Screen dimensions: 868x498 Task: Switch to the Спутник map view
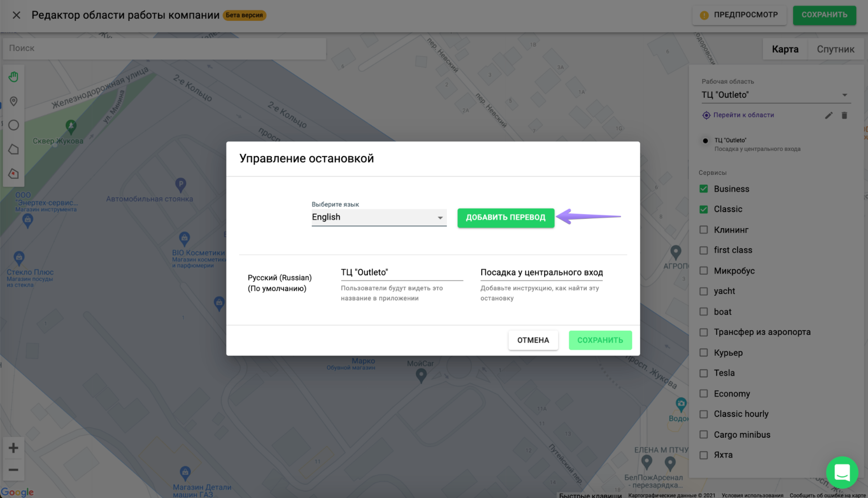pos(835,49)
